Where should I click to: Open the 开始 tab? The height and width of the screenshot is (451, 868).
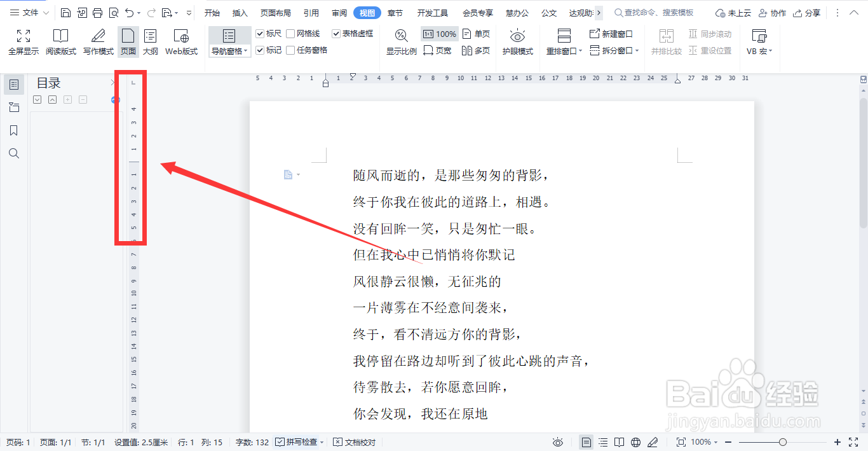click(212, 13)
